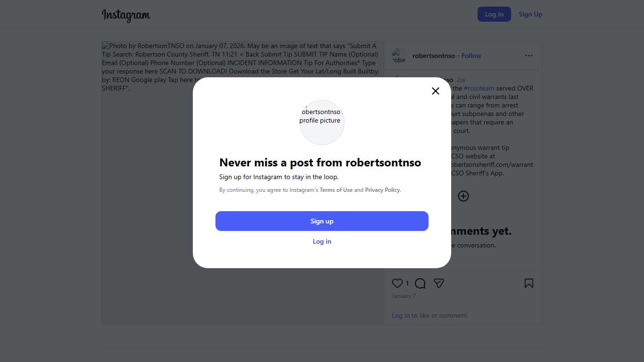The image size is (644, 362).
Task: Click the Comment speech bubble icon
Action: point(420,283)
